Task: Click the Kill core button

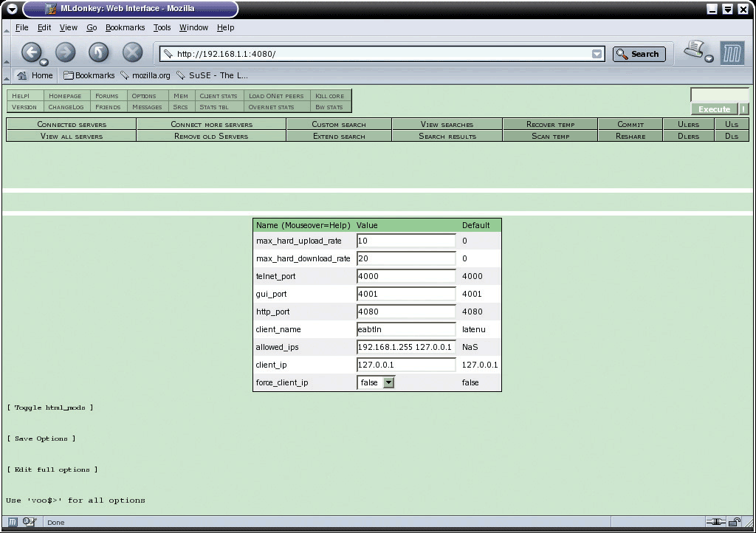Action: click(331, 95)
